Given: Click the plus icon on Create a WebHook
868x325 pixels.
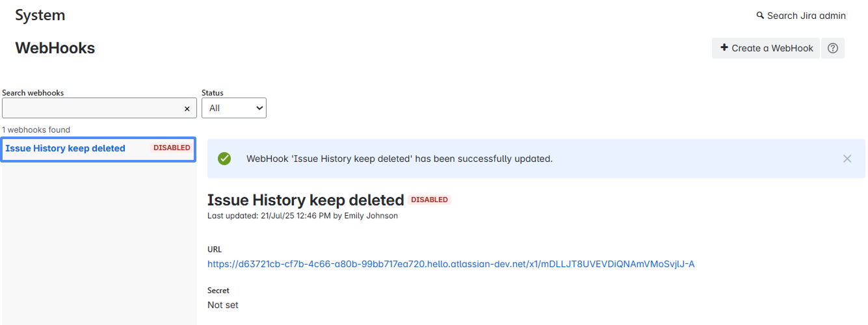Looking at the screenshot, I should pyautogui.click(x=724, y=48).
